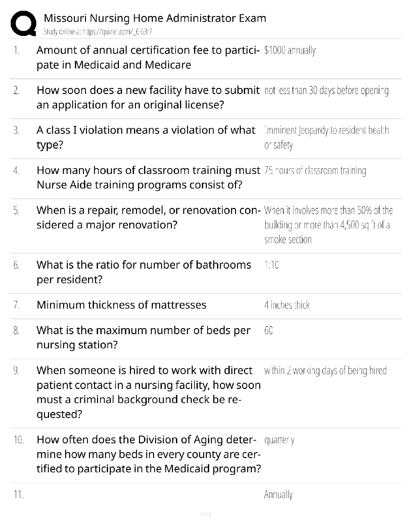
Task: Select the major renovation question
Action: (148, 217)
